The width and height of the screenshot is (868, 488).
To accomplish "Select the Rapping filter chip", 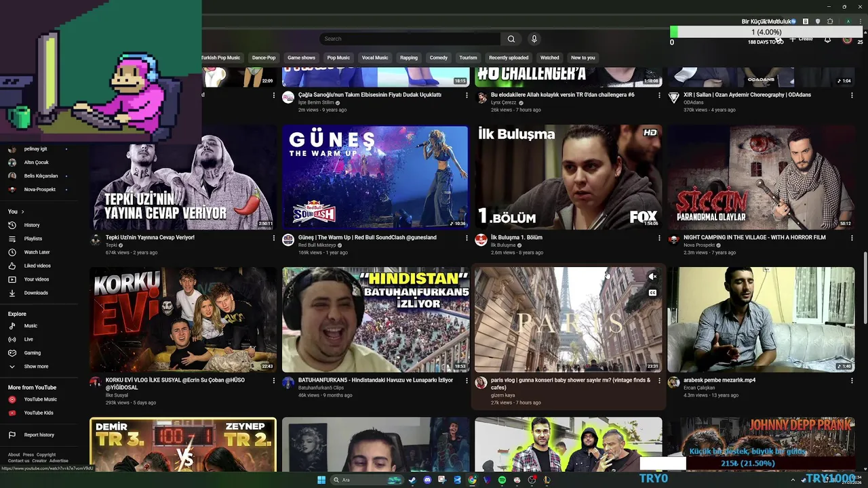I will 409,58.
